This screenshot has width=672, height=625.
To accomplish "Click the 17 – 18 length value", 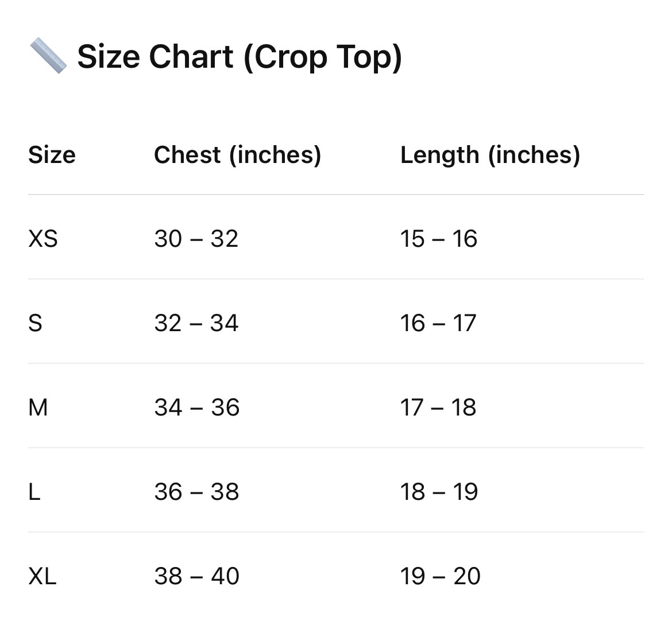I will [438, 407].
